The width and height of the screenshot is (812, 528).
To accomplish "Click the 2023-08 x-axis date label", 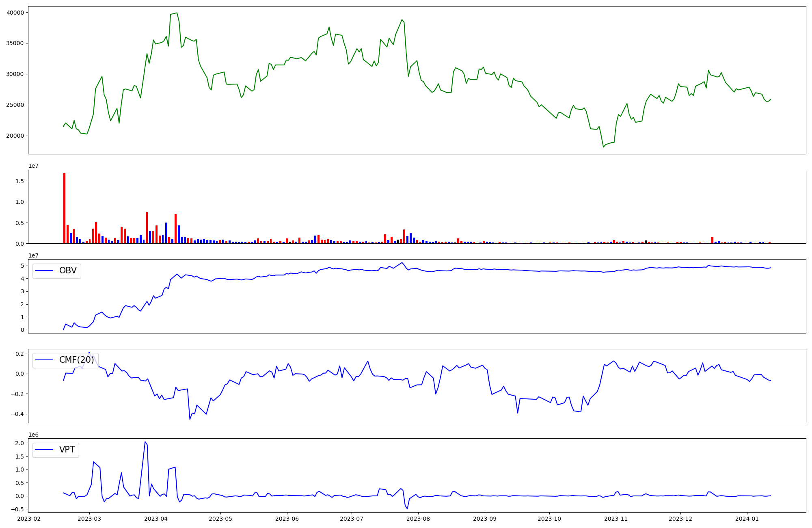I will point(418,518).
